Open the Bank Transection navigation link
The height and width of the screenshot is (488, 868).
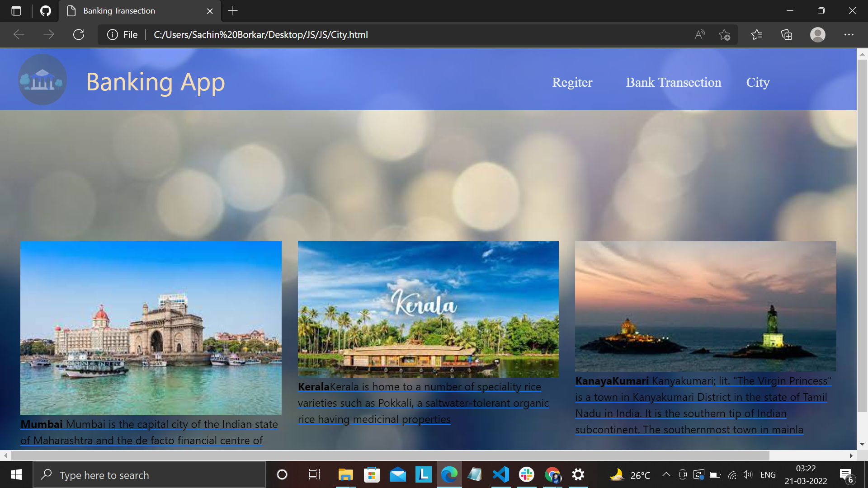pos(673,82)
